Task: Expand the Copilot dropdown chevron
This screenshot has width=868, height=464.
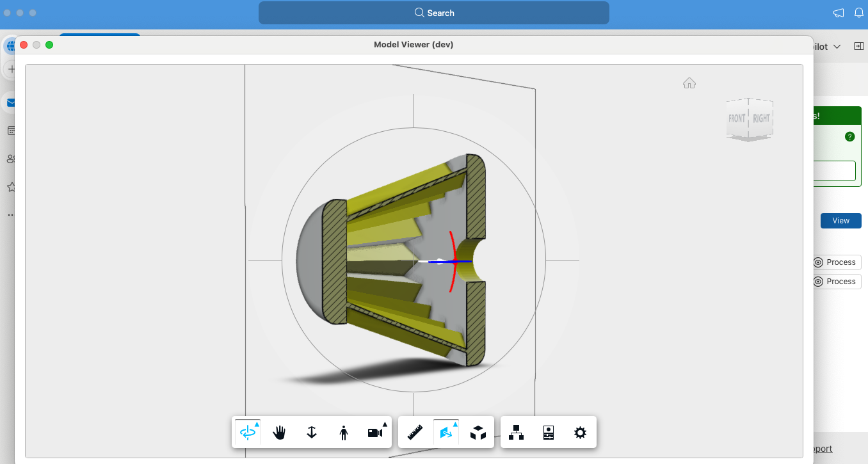Action: click(x=837, y=47)
